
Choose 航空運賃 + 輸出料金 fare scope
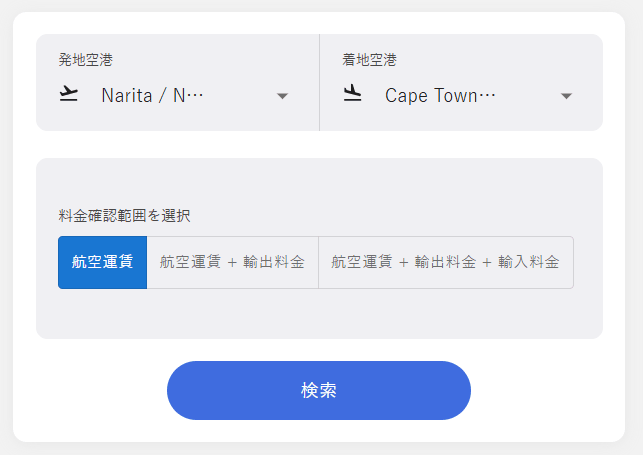[232, 262]
